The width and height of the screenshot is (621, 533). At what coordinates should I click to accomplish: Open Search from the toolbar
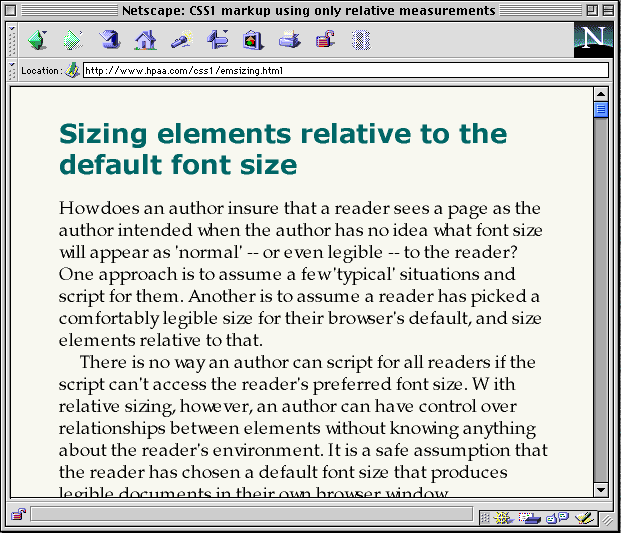181,41
